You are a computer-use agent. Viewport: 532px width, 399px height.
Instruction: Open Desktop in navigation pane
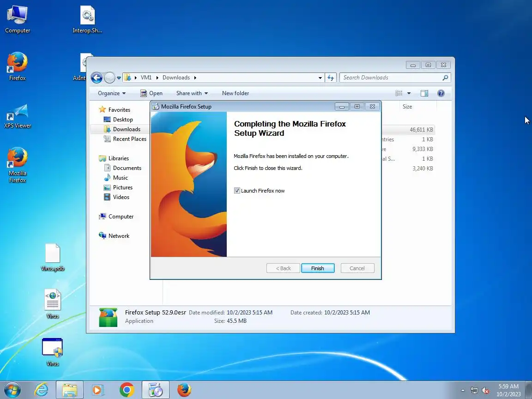click(123, 120)
